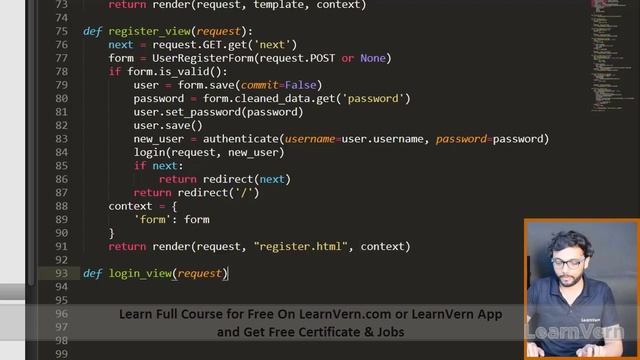Click the presenter webcam thumbnail
The height and width of the screenshot is (360, 640).
coord(582,289)
